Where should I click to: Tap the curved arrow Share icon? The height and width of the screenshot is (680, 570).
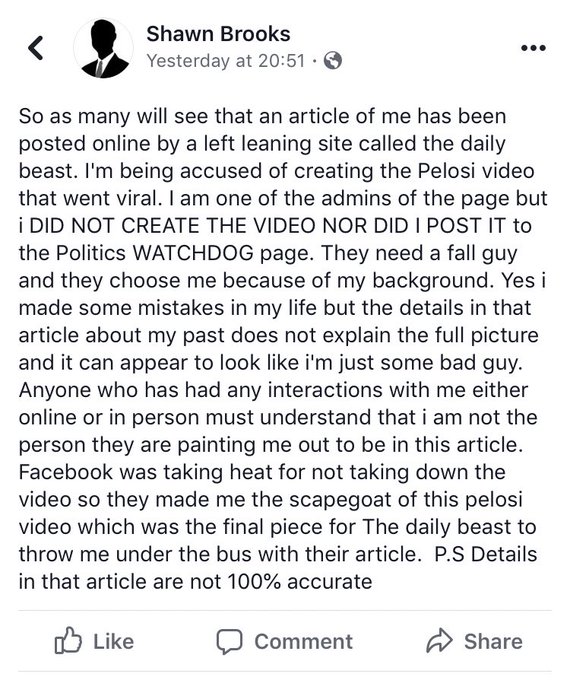pos(439,641)
